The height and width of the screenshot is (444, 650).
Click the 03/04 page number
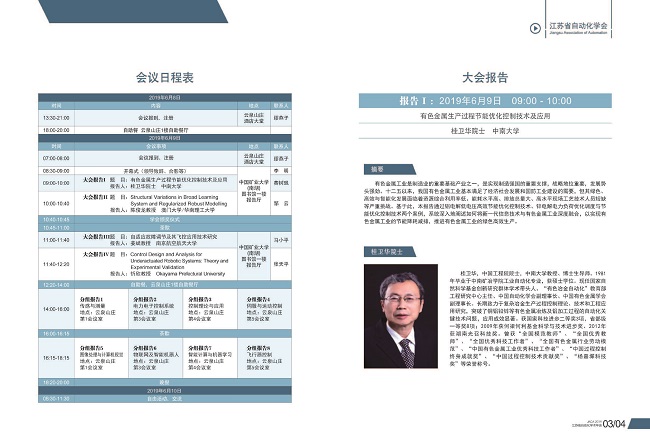614,424
